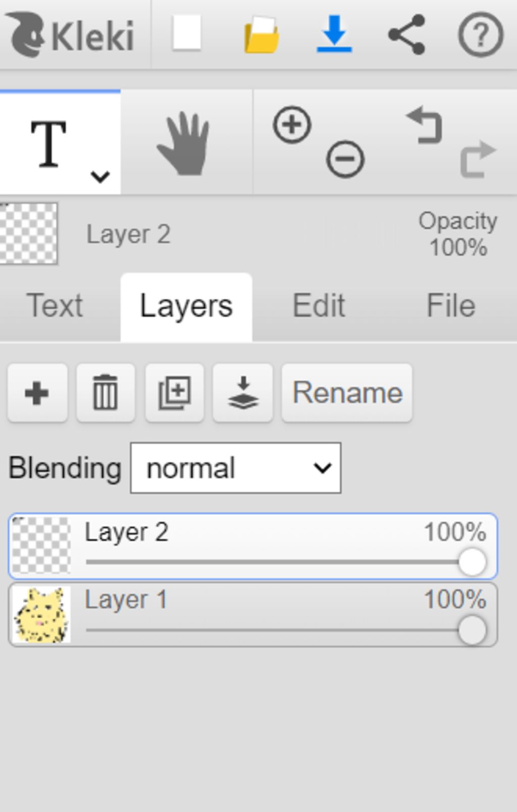The width and height of the screenshot is (517, 812).
Task: Click the Layer 1 opacity slider handle
Action: [472, 631]
